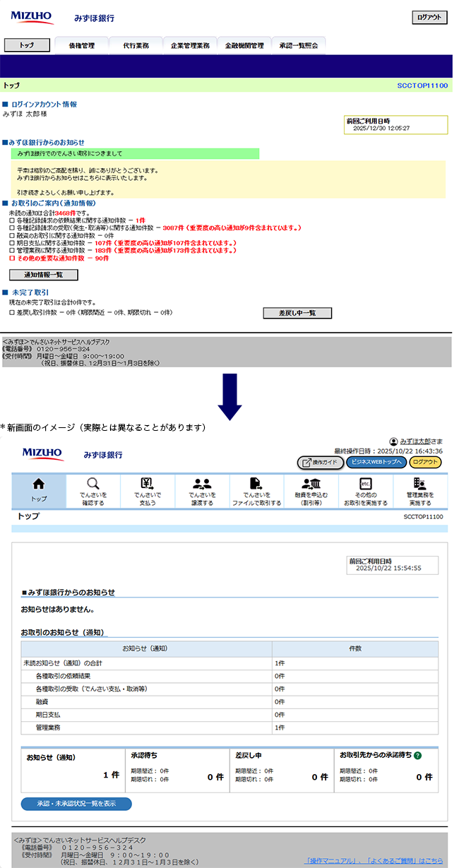
Task: Select the magnifier でんさいを確認する icon
Action: click(93, 483)
